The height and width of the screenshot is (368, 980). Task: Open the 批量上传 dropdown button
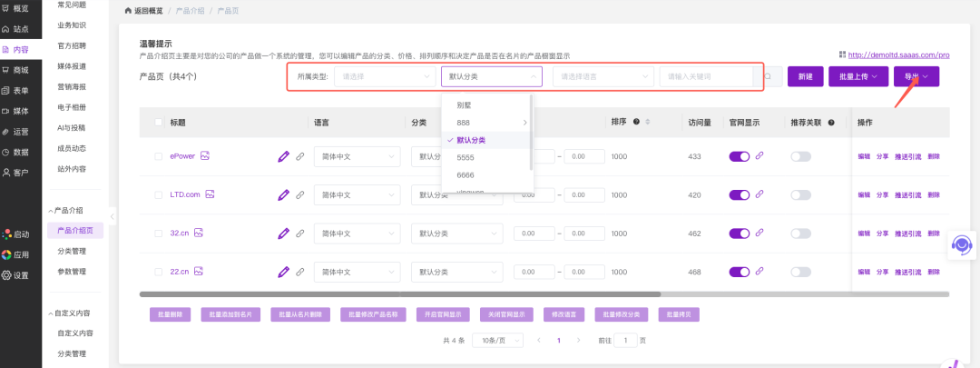(x=857, y=76)
